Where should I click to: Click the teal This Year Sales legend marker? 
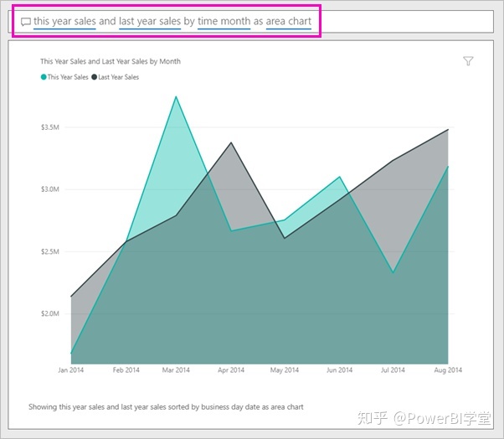coord(44,77)
